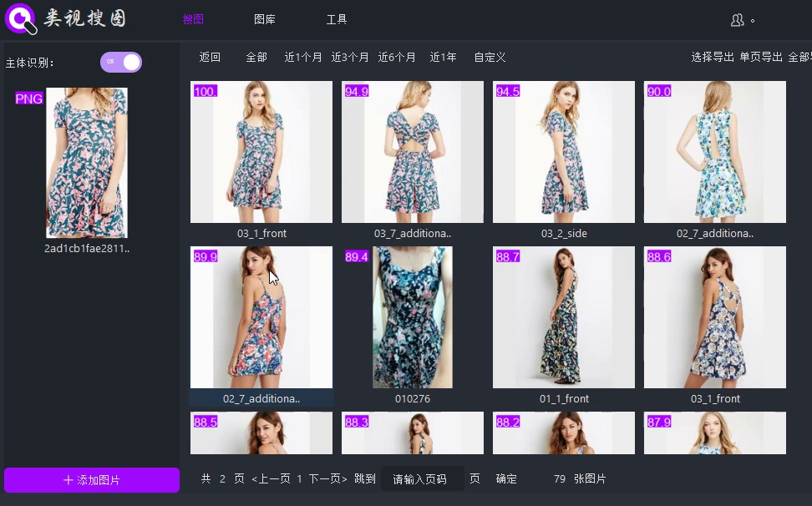Click the 主体识别 label text
Screen dimensions: 812x506
click(x=29, y=63)
